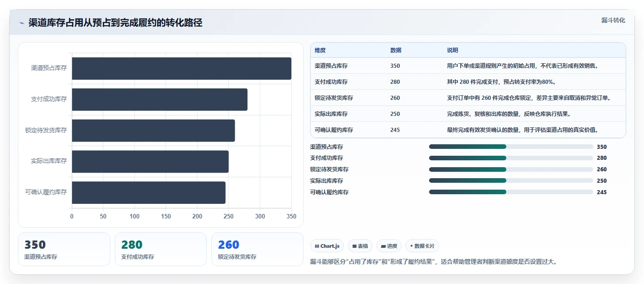
Task: Click the 可确认履约库存 progress bar showing 245
Action: [511, 192]
